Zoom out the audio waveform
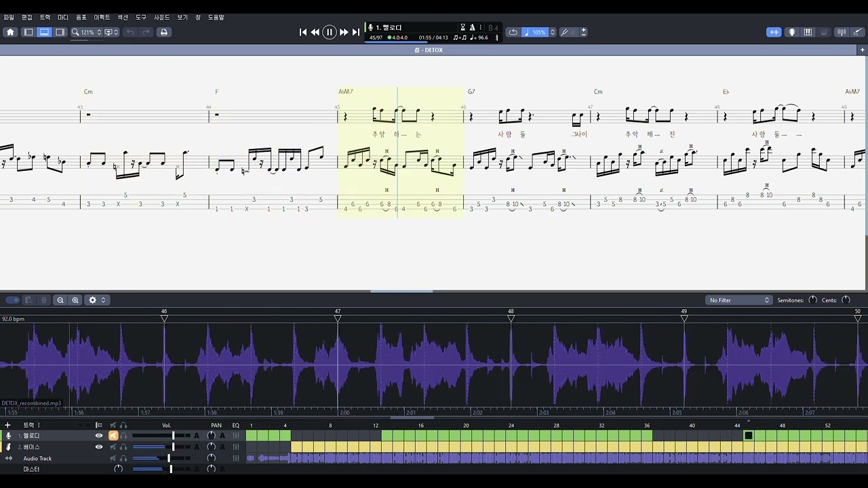The height and width of the screenshot is (488, 868). [60, 300]
